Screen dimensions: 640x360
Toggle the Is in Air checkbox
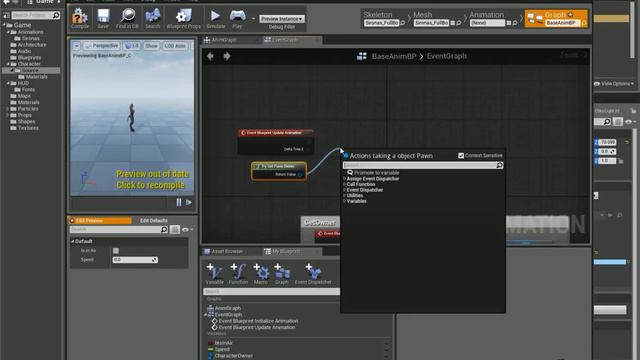tap(116, 250)
